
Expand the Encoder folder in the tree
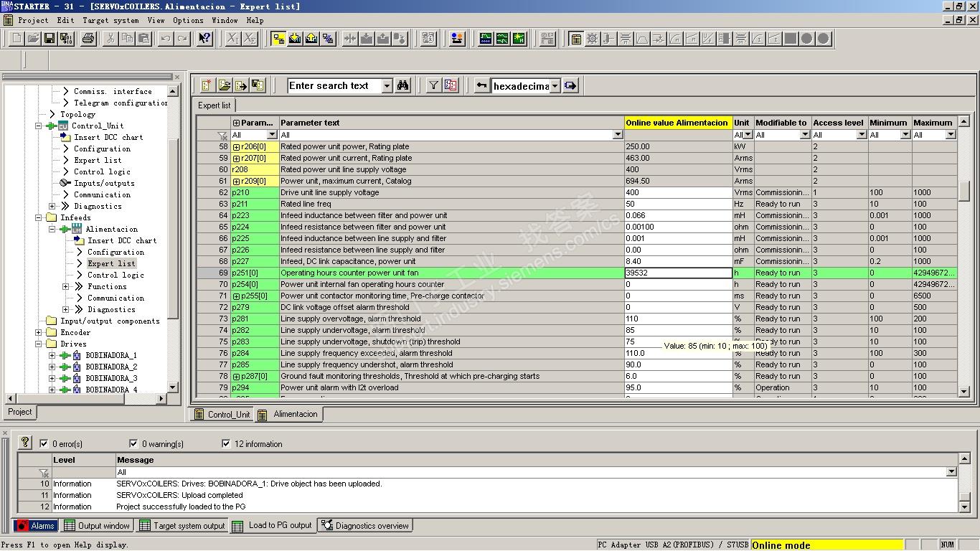click(39, 332)
